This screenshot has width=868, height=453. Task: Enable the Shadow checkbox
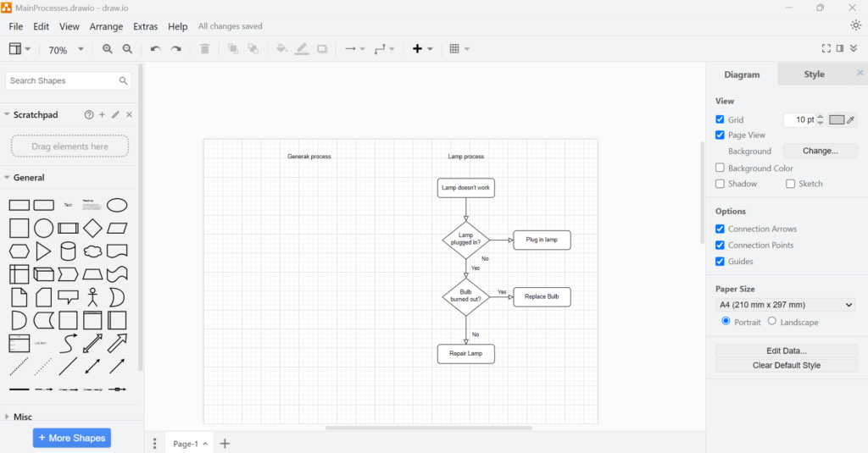(720, 184)
